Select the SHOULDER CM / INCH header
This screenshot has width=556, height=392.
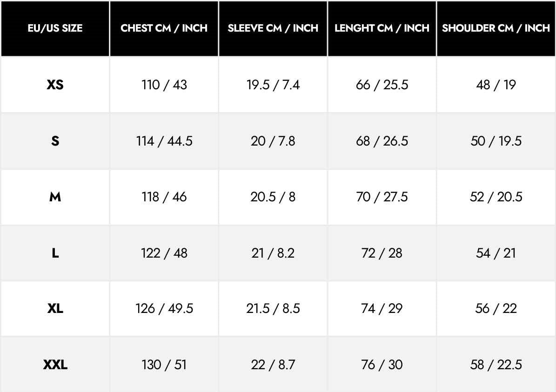496,28
